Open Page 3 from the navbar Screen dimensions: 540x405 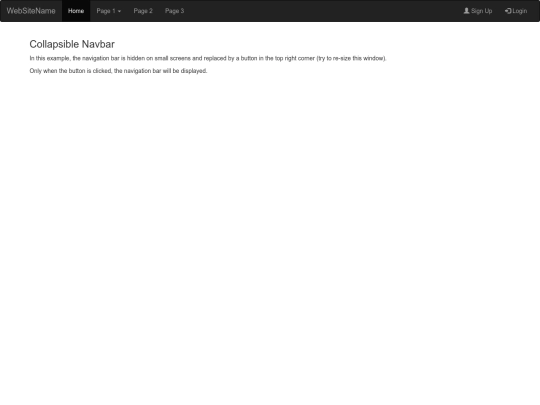click(174, 11)
